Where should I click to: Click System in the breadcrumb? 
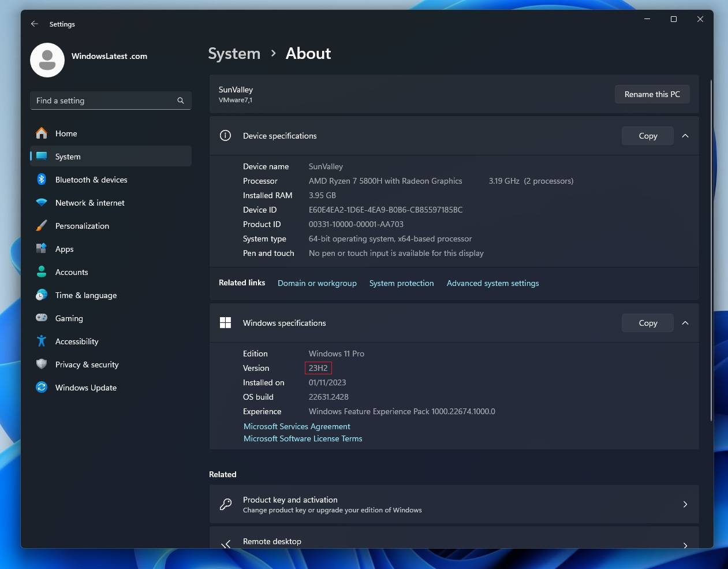coord(234,53)
